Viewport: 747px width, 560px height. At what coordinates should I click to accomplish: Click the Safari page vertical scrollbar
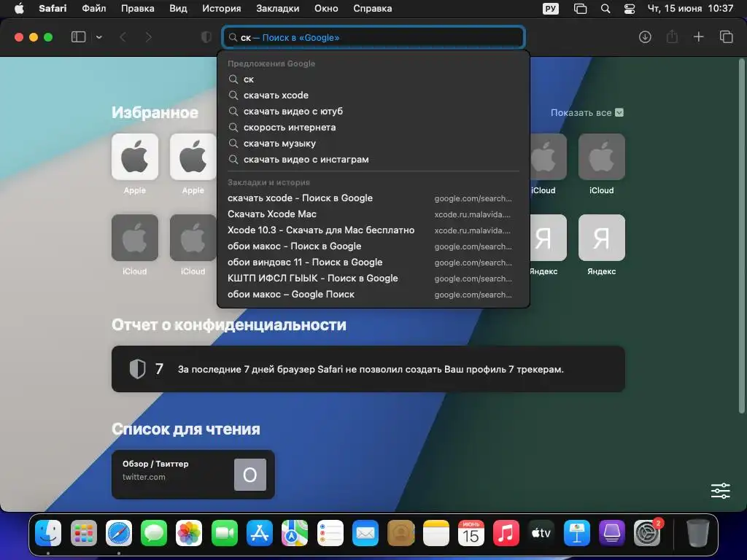[741, 236]
